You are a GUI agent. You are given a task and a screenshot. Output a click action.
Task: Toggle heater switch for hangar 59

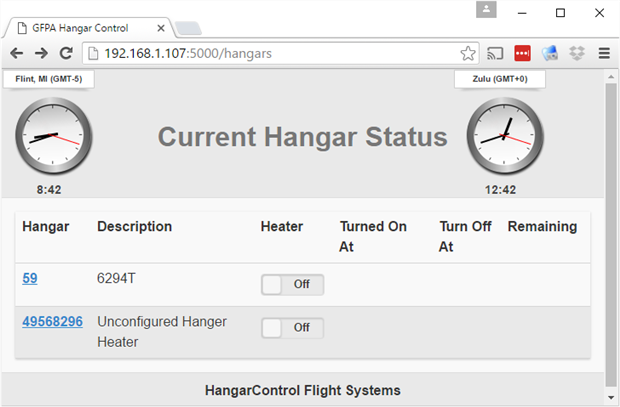coord(293,284)
